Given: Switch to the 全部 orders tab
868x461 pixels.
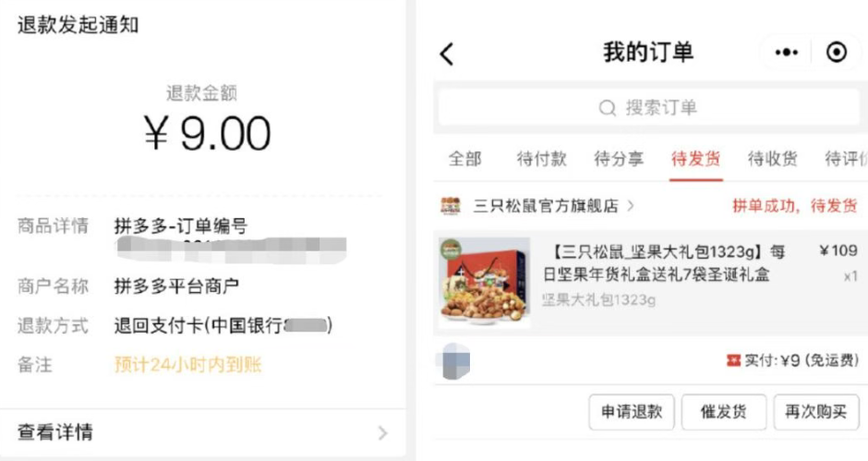Looking at the screenshot, I should [x=465, y=159].
